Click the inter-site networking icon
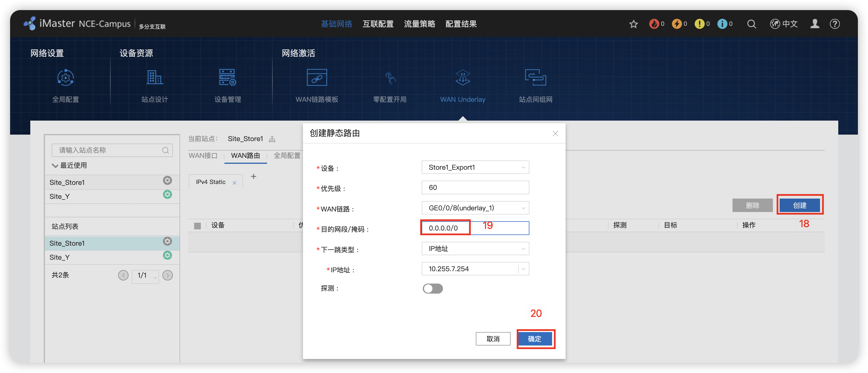This screenshot has height=373, width=868. pyautogui.click(x=536, y=77)
